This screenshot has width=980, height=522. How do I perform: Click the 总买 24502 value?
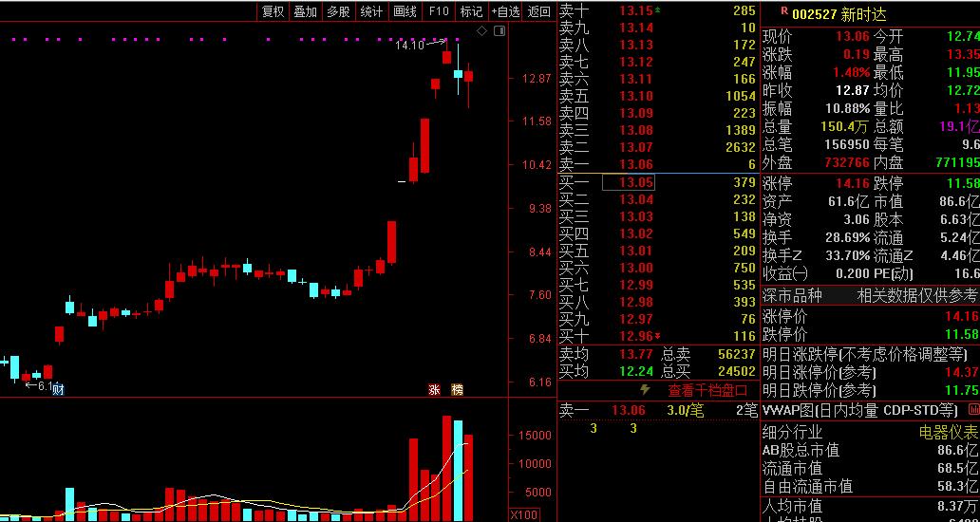737,372
